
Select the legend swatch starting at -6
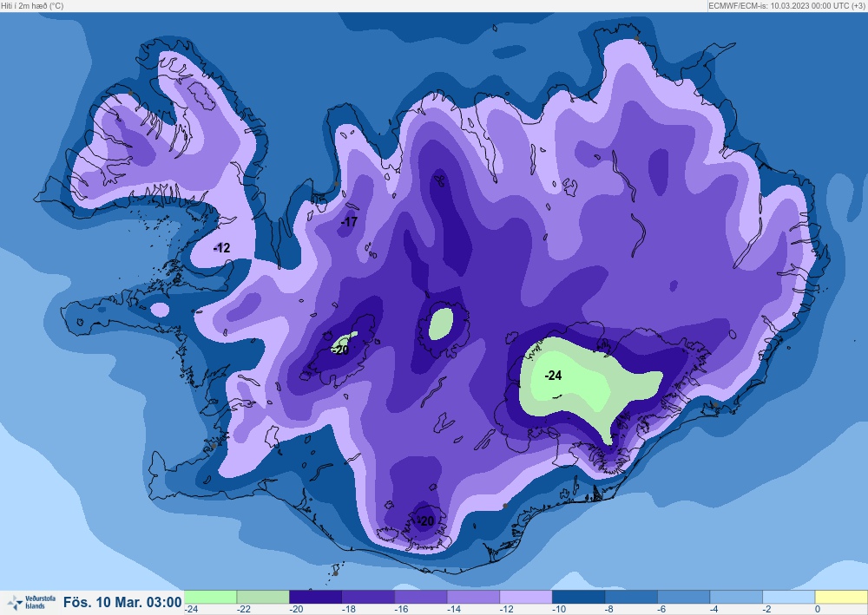(x=684, y=597)
